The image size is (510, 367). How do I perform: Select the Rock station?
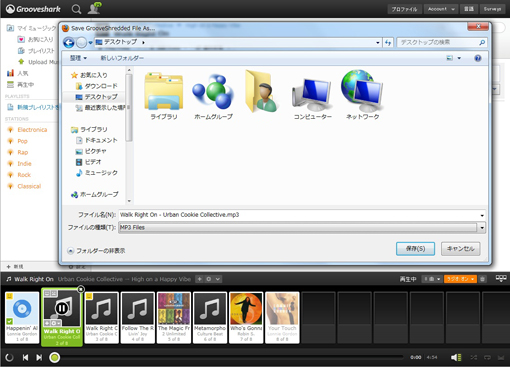24,175
